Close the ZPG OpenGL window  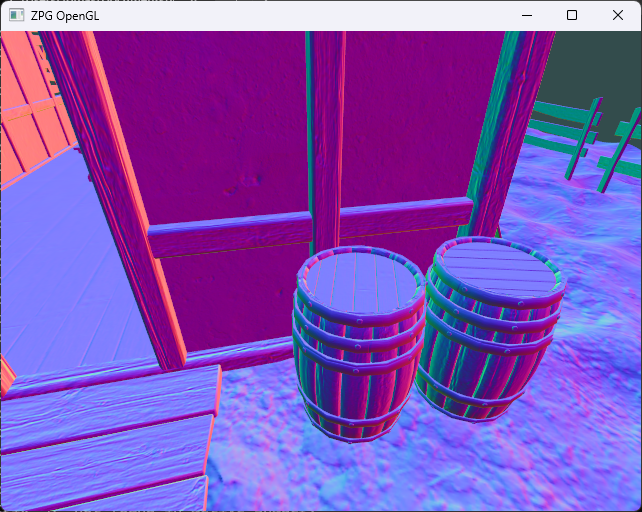pyautogui.click(x=618, y=16)
